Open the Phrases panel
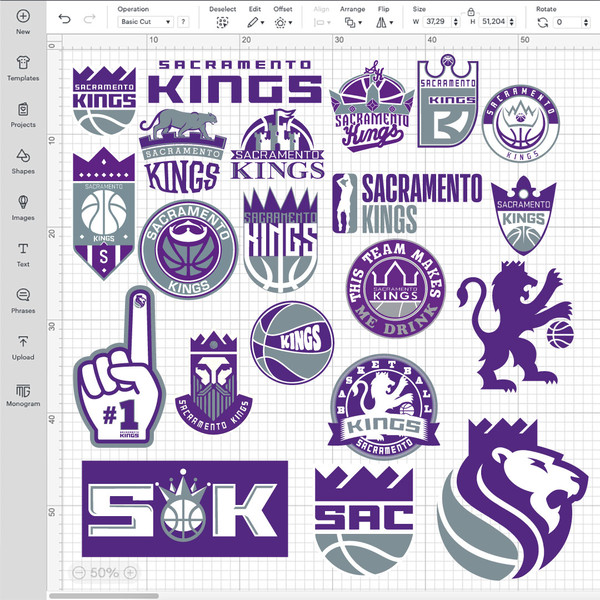 [23, 301]
